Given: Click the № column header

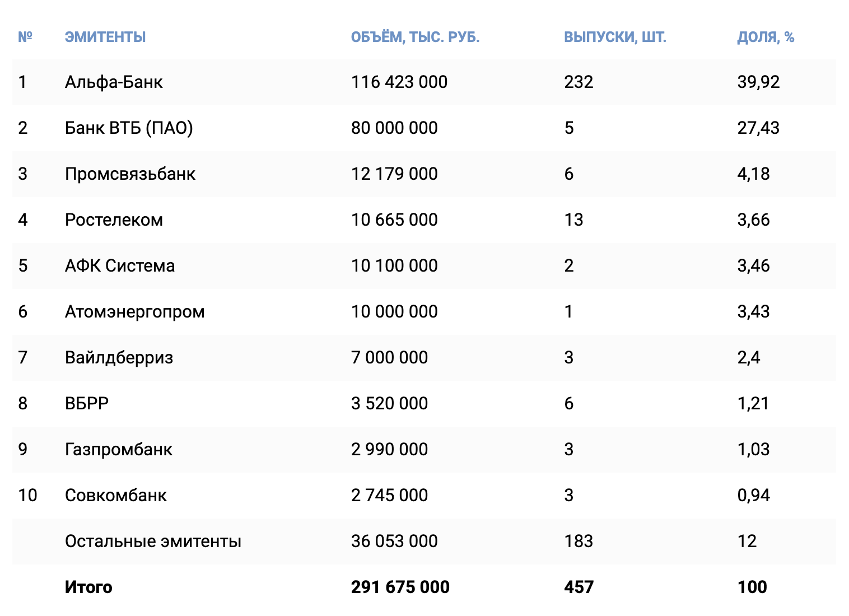Looking at the screenshot, I should pyautogui.click(x=25, y=37).
